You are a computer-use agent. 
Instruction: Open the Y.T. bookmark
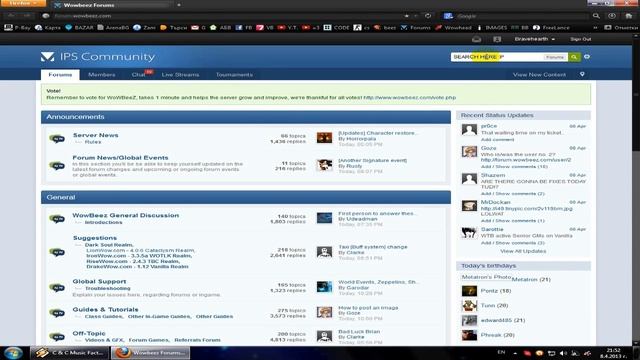click(x=287, y=27)
